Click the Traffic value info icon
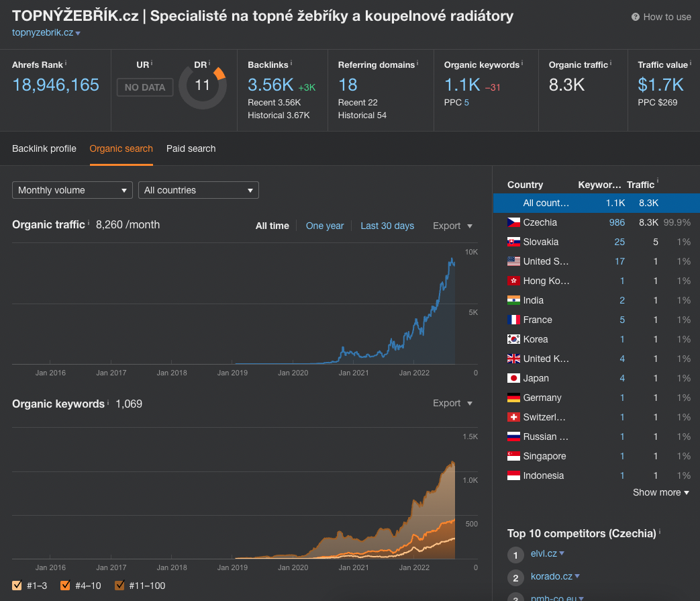The image size is (700, 601). point(690,63)
